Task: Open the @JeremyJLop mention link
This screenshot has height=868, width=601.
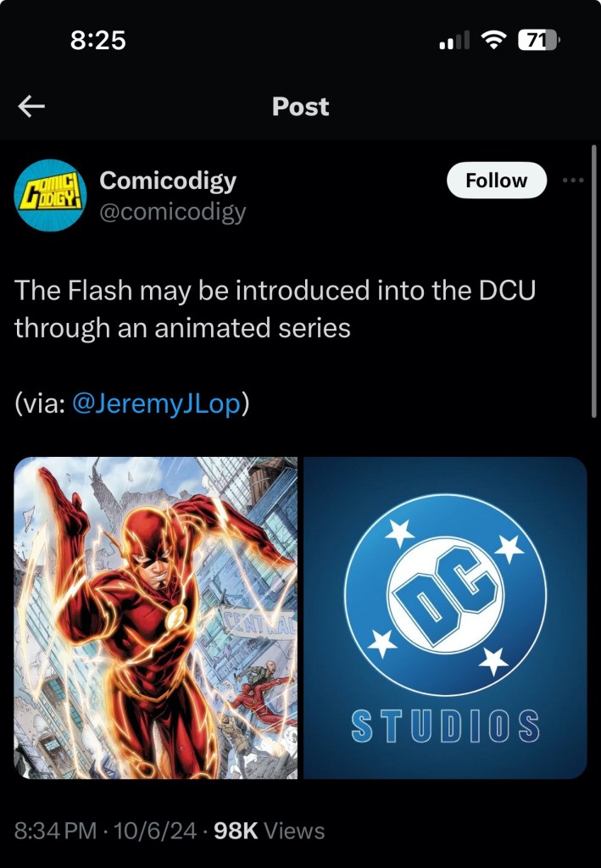Action: (x=157, y=403)
